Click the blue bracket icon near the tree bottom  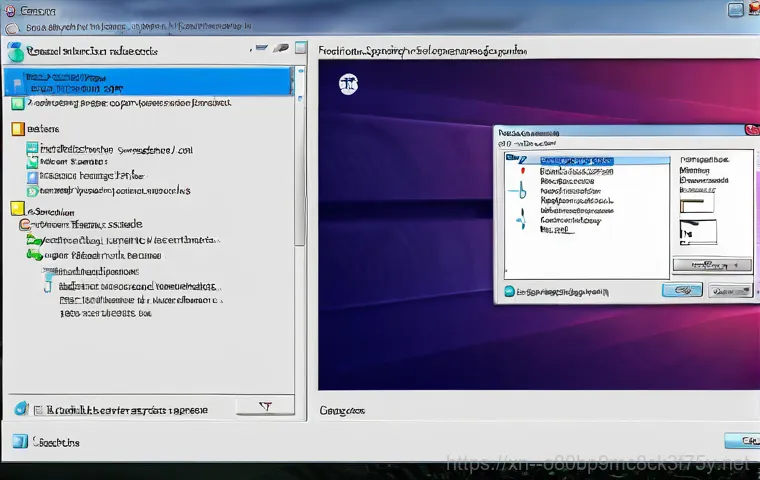pos(48,285)
